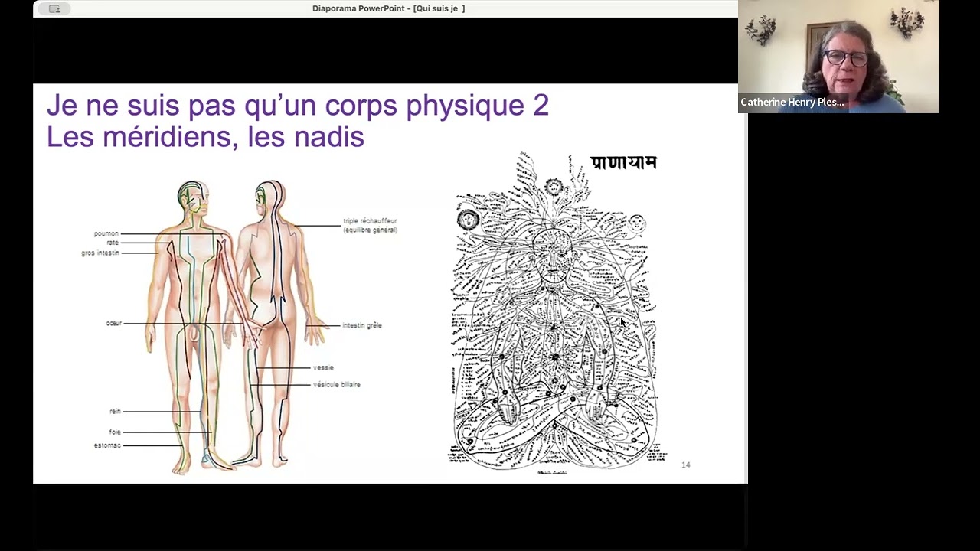Screen dimensions: 980x551
Task: Click the "intestin grêle" label
Action: point(362,325)
